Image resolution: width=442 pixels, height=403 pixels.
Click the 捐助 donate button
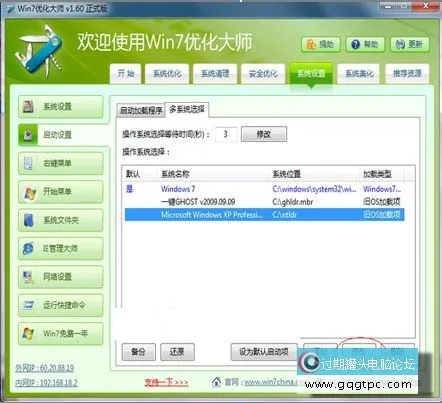click(x=321, y=44)
